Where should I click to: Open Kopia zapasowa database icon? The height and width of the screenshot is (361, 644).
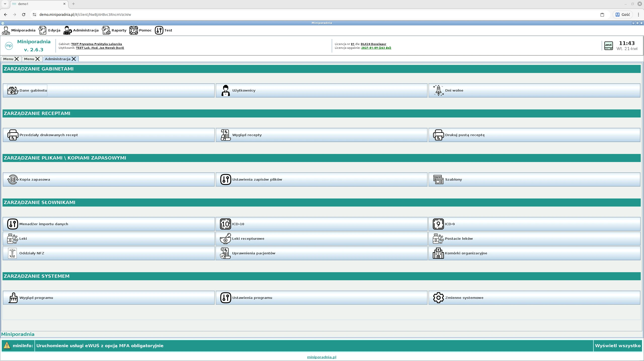pyautogui.click(x=13, y=179)
